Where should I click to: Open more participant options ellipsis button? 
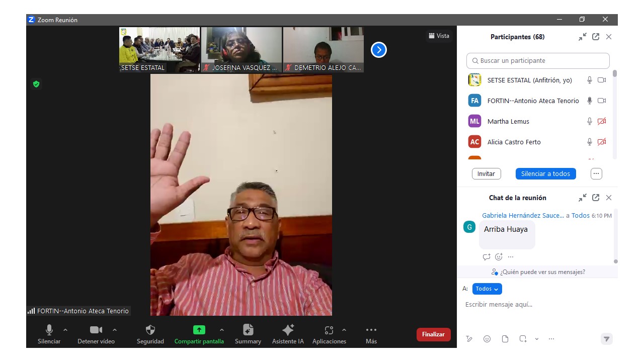coord(596,173)
